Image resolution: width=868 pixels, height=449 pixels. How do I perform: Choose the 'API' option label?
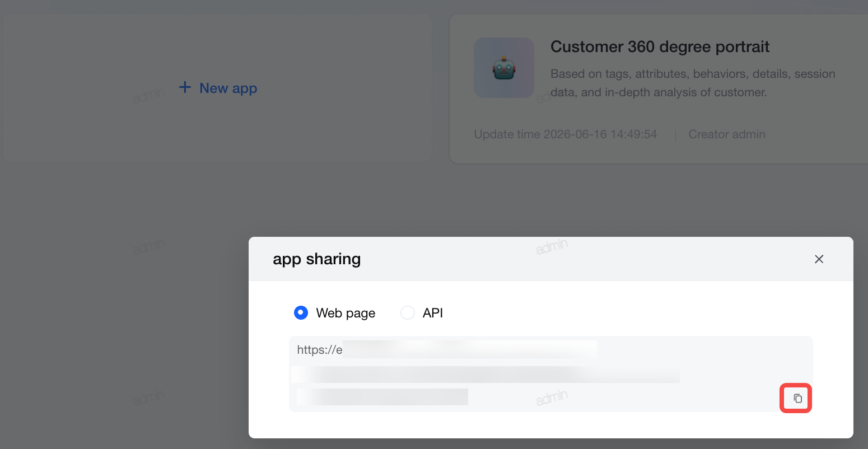coord(433,313)
